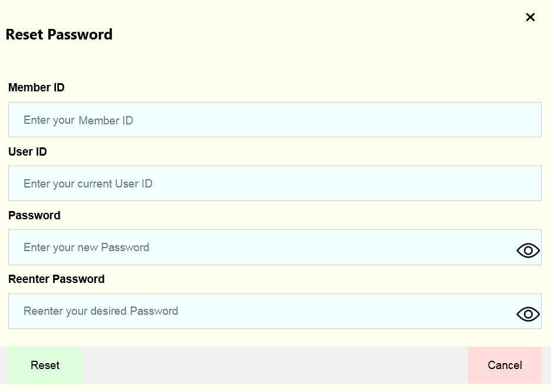This screenshot has width=554, height=392.
Task: Click empty area right of Reset Password title
Action: coord(318,34)
